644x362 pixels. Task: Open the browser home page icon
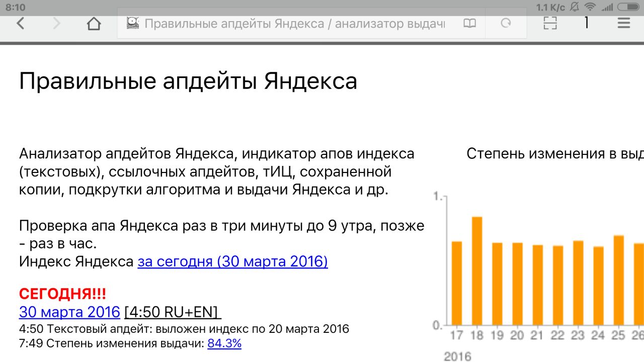point(94,24)
